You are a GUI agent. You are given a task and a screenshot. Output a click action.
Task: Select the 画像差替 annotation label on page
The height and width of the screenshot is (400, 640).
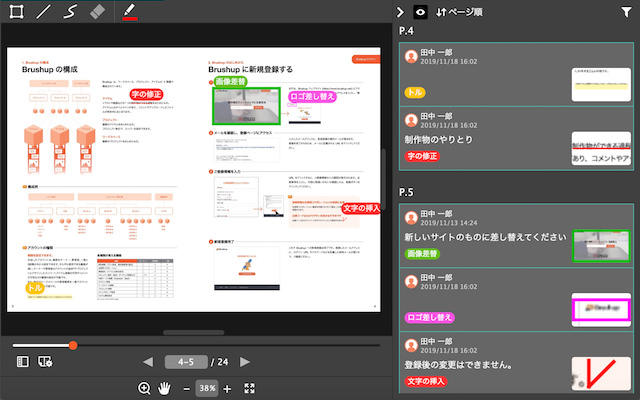pyautogui.click(x=231, y=82)
